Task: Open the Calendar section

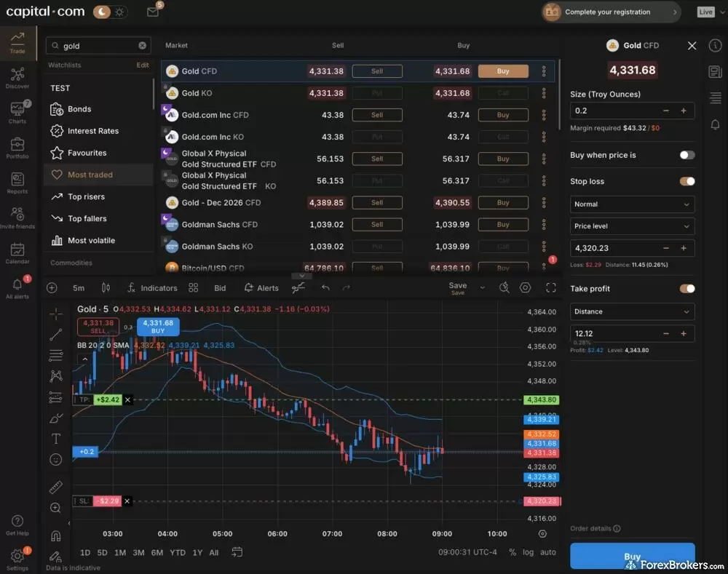Action: click(x=17, y=253)
